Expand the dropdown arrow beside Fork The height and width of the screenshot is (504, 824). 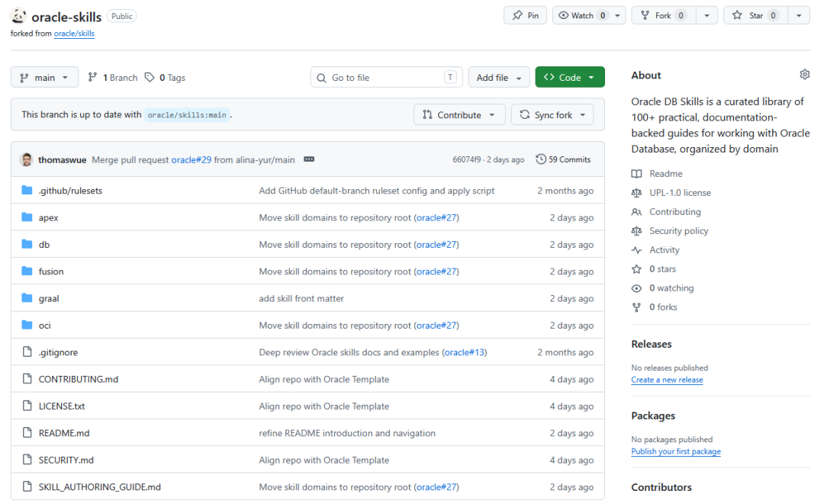click(x=707, y=15)
